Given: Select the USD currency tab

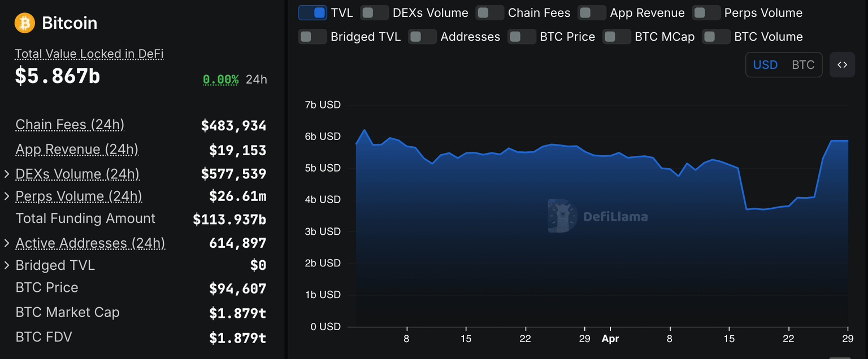Looking at the screenshot, I should [x=765, y=64].
